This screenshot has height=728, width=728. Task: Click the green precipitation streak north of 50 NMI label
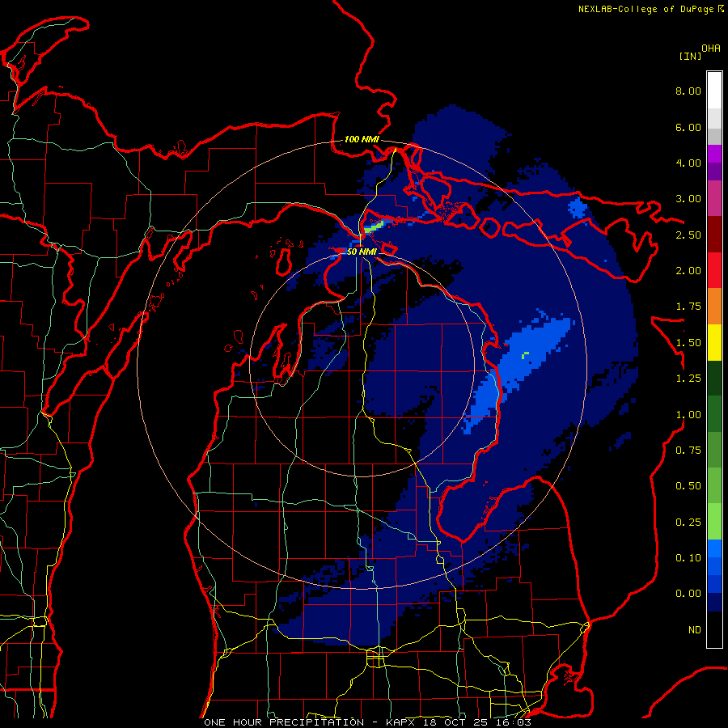tap(375, 227)
